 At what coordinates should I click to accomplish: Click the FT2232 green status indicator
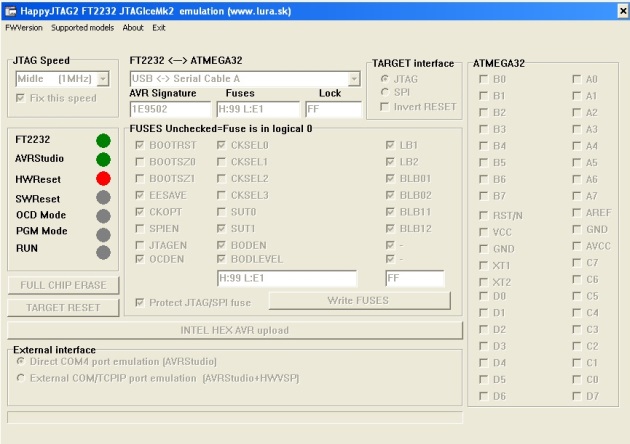tap(103, 141)
